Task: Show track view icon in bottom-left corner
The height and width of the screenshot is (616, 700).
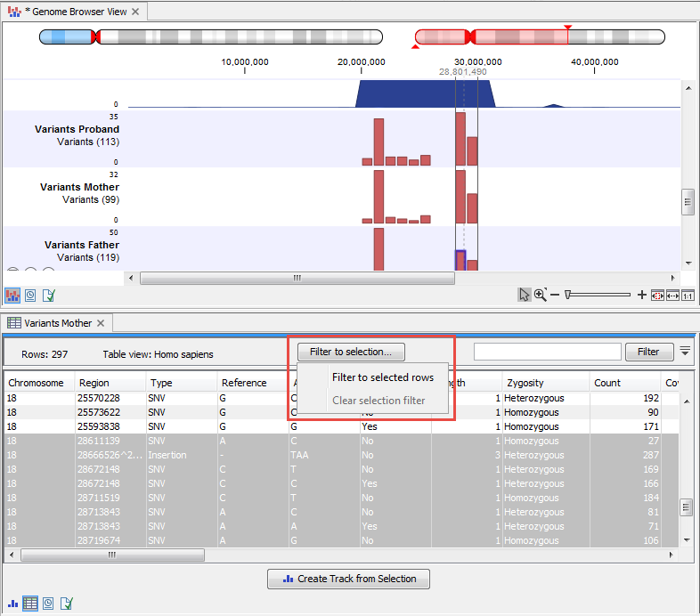Action: (x=12, y=604)
